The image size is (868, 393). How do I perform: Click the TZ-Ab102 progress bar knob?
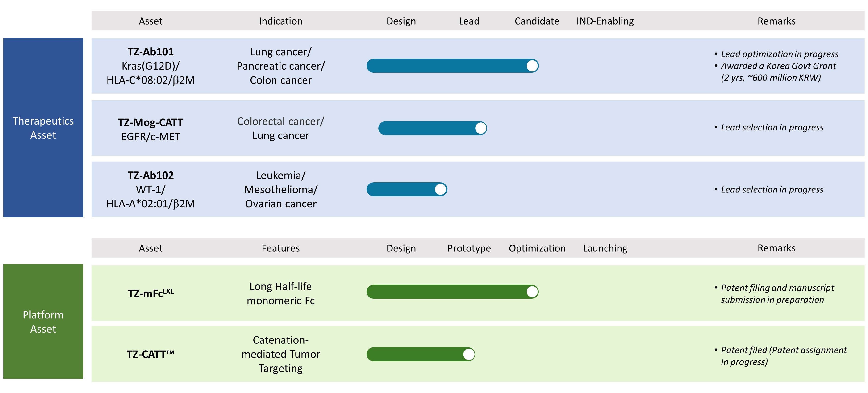coord(440,189)
